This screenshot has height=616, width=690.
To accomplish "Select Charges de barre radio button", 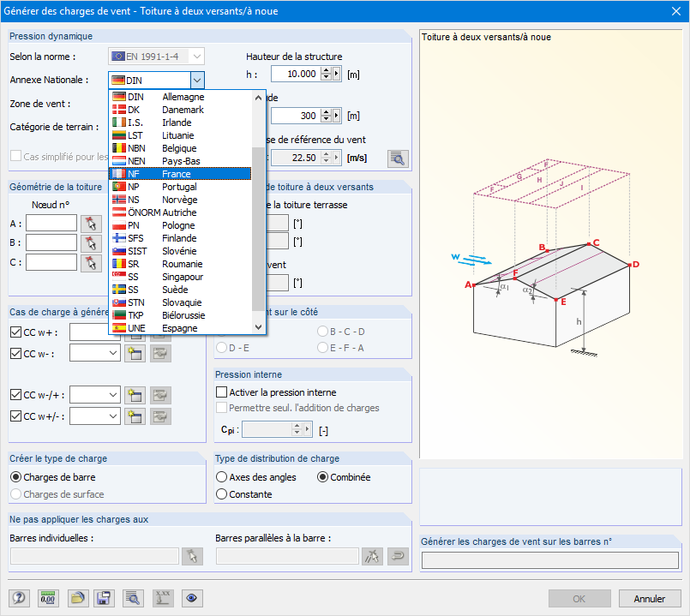I will [15, 477].
